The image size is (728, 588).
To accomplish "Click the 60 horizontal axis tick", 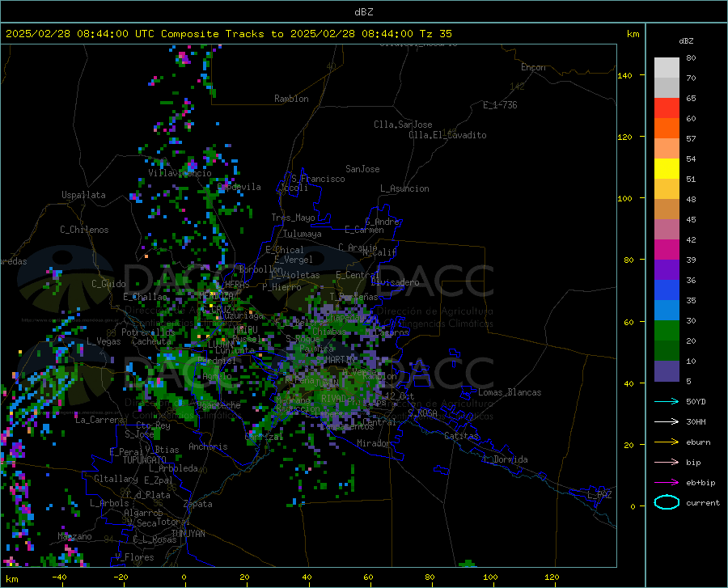I will click(x=368, y=577).
